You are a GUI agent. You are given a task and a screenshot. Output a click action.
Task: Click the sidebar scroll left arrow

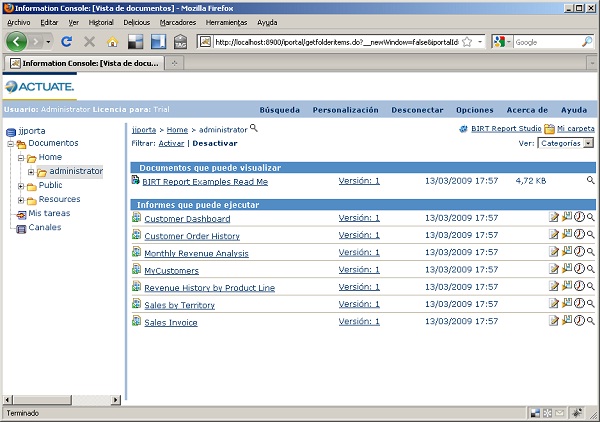pos(7,400)
